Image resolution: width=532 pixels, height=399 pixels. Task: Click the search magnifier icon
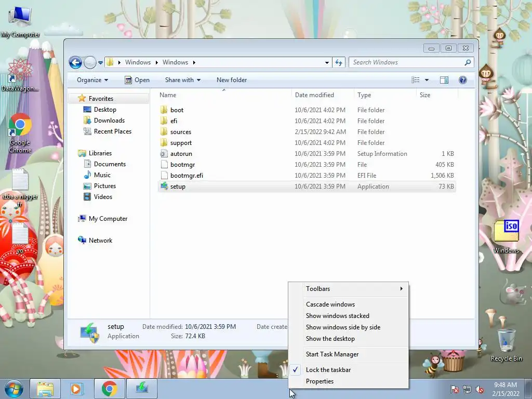pos(468,62)
